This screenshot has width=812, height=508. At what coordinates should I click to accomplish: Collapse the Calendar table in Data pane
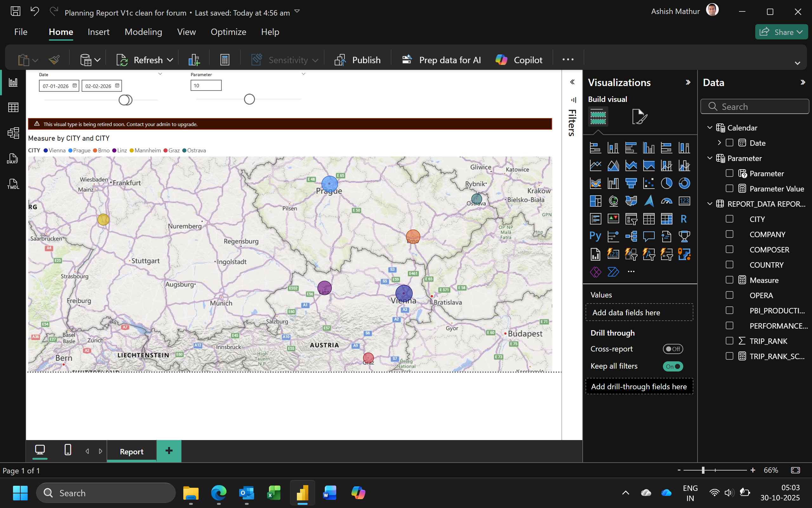pyautogui.click(x=710, y=128)
